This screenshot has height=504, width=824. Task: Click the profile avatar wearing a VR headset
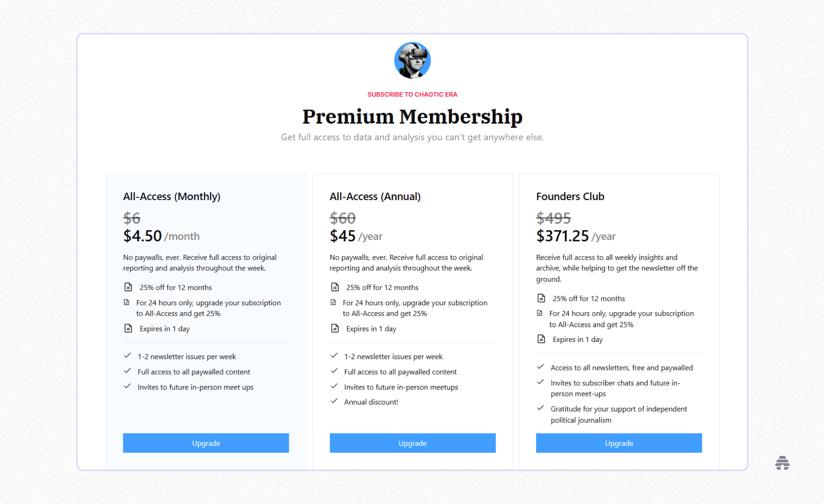[x=412, y=60]
